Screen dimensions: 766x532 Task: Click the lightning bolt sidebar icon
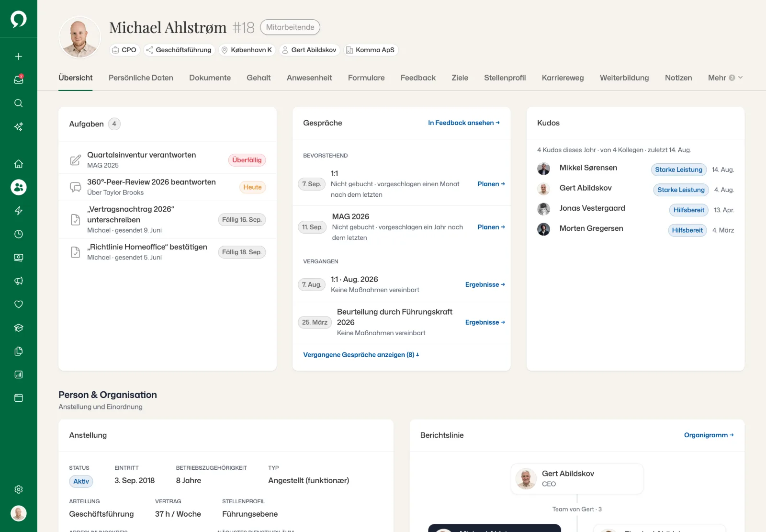19,211
